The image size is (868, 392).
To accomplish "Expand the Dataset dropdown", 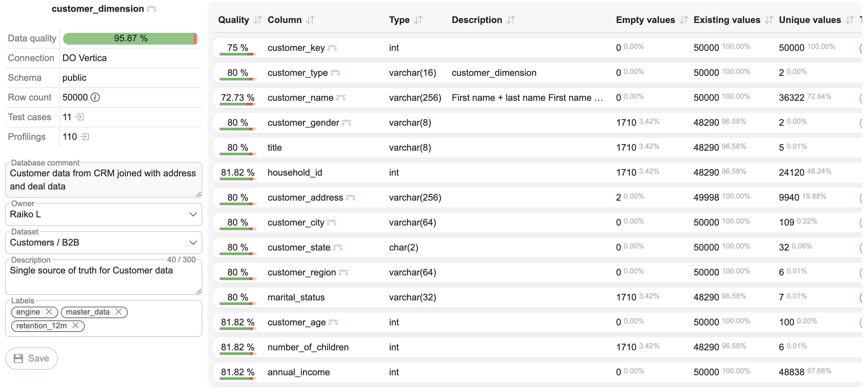I will coord(193,243).
